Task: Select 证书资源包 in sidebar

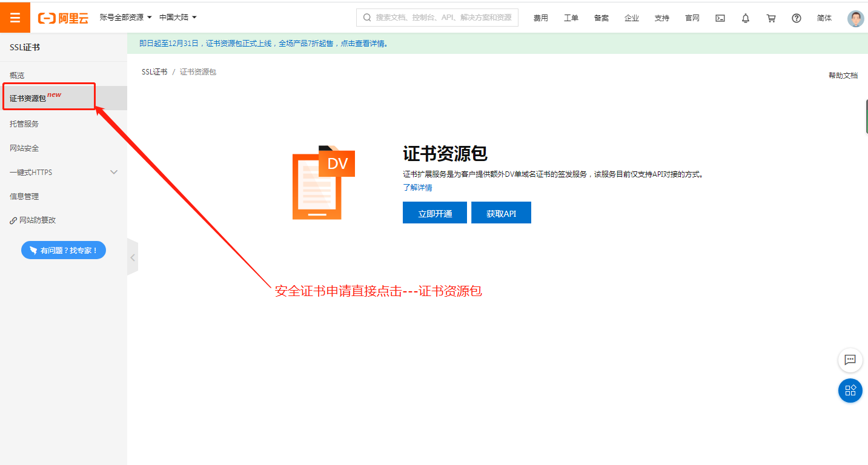Action: click(64, 98)
